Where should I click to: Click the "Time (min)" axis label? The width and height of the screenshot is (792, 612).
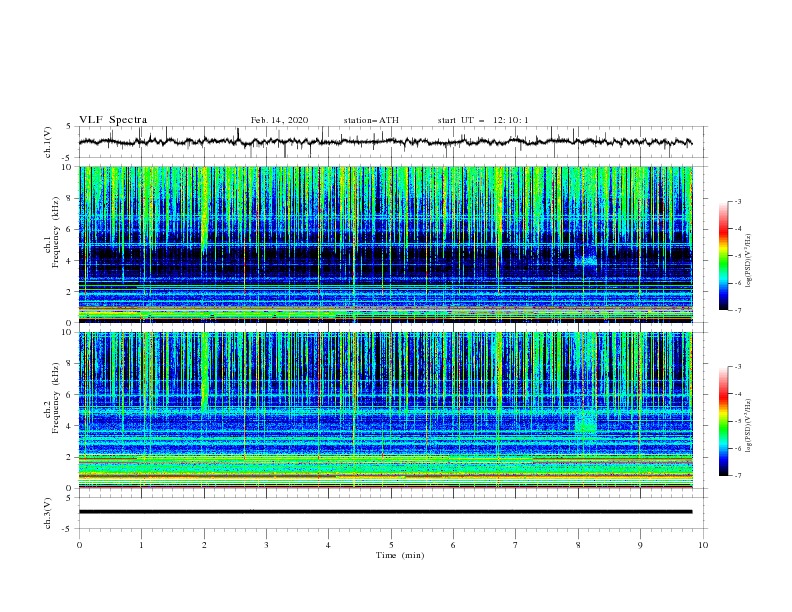(x=400, y=555)
